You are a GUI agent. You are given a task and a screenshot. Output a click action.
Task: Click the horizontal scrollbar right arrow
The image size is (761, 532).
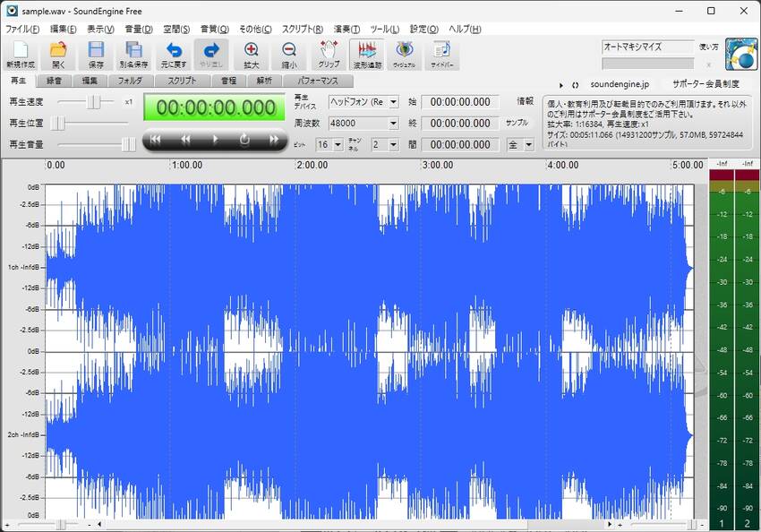click(x=610, y=525)
